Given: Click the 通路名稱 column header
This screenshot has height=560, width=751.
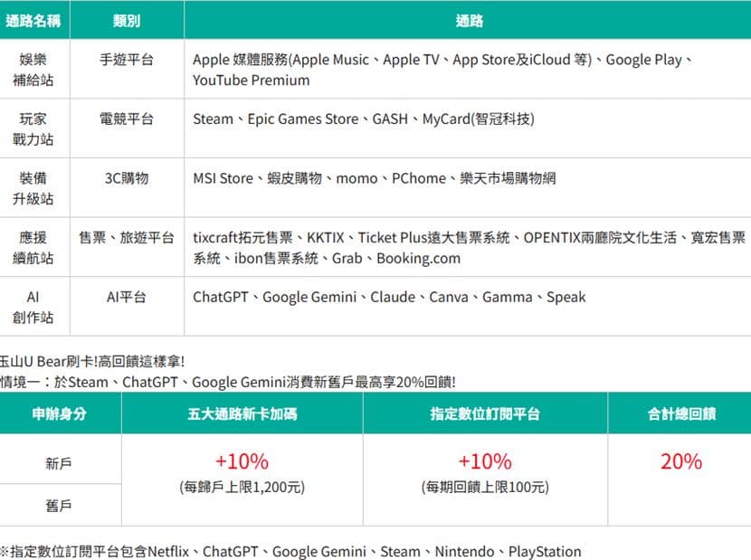Looking at the screenshot, I should coord(33,21).
